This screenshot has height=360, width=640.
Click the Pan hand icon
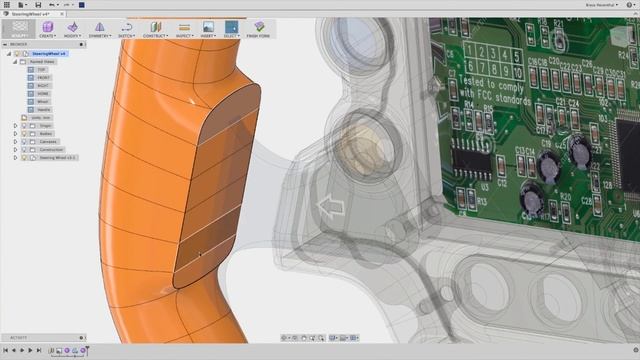coord(304,338)
